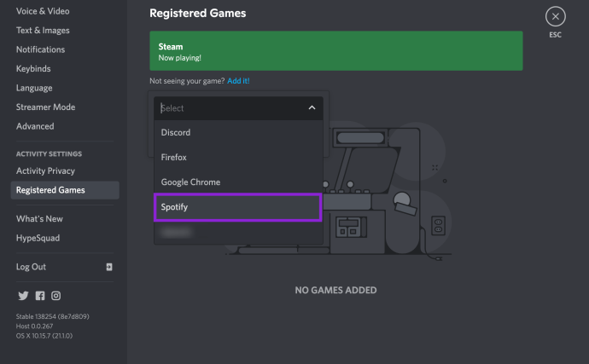Click the 'Add it!' link
589x364 pixels.
tap(238, 81)
